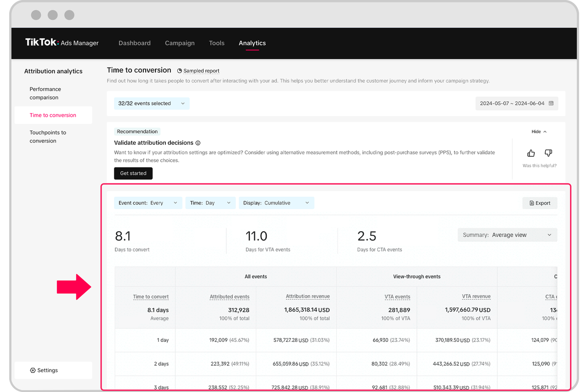Click the Sampled report link
The image size is (588, 392).
(x=201, y=71)
